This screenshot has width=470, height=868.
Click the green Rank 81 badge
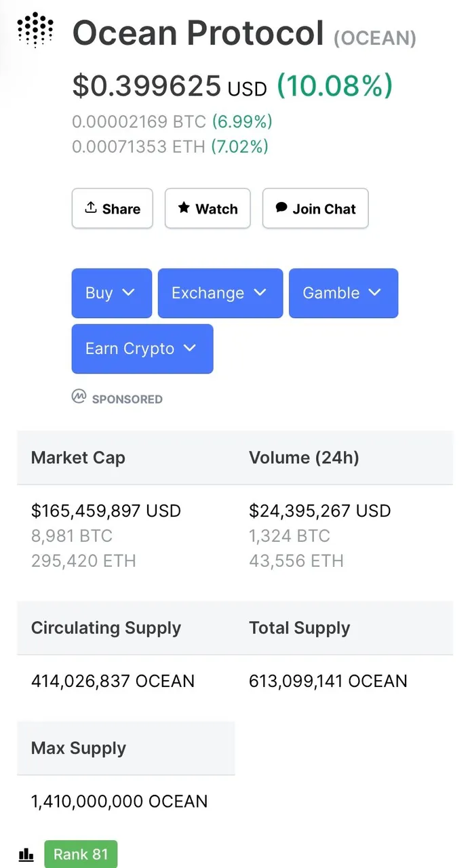81,854
